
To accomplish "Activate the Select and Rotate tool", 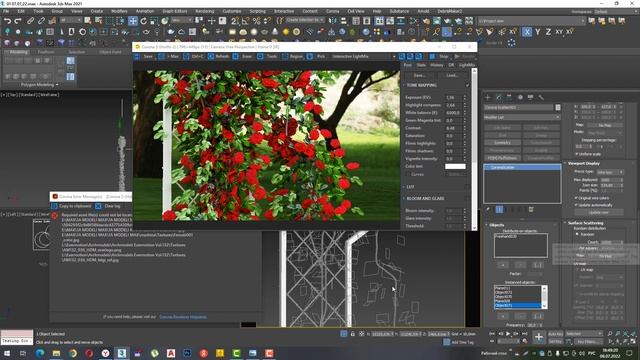I will click(x=144, y=21).
